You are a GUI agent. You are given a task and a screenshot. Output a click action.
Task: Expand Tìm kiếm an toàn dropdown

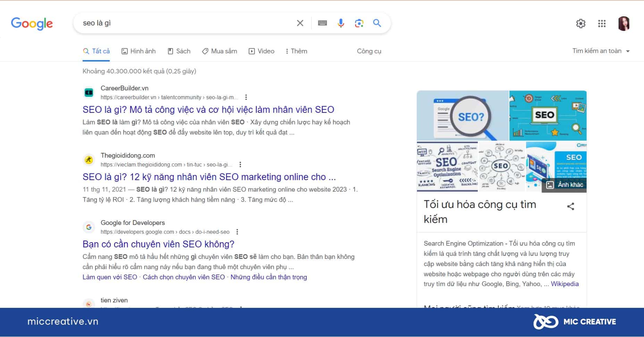coord(601,51)
